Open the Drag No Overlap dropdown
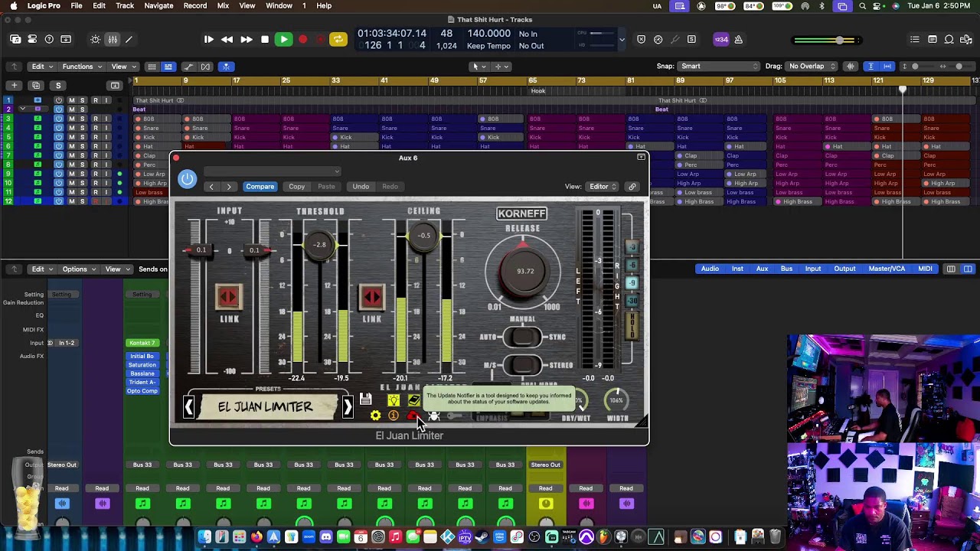This screenshot has height=551, width=980. (x=812, y=67)
